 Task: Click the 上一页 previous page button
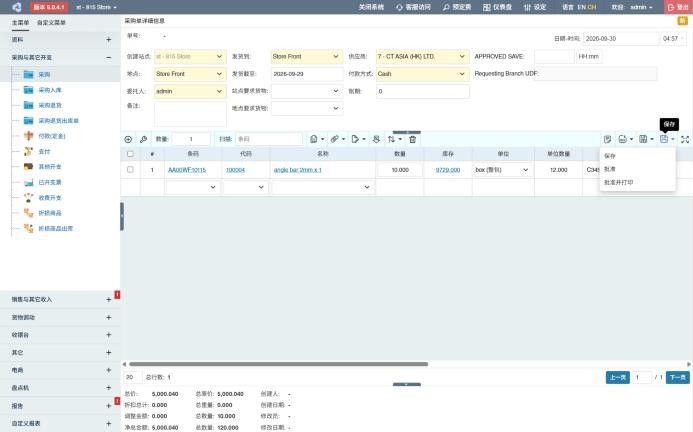(618, 377)
